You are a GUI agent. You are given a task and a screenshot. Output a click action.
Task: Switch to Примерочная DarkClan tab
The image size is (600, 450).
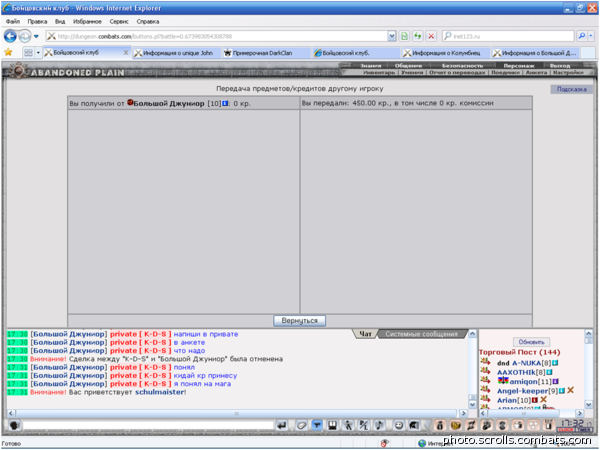point(266,53)
